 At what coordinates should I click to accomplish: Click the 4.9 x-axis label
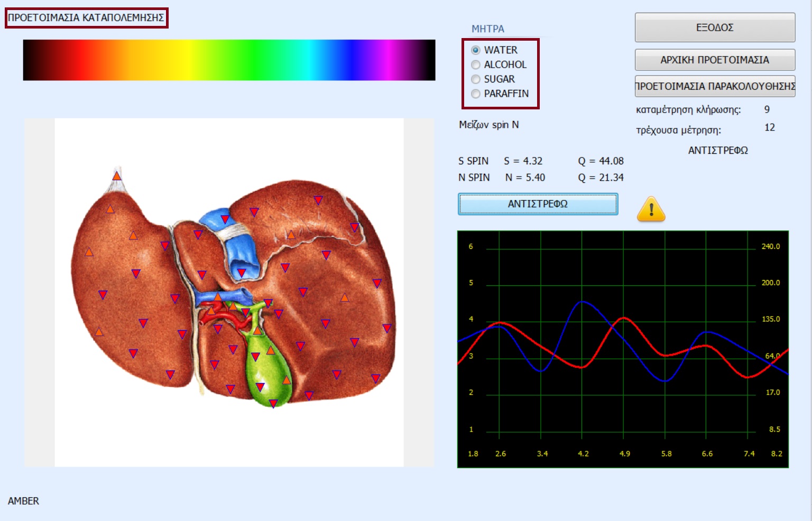point(625,454)
